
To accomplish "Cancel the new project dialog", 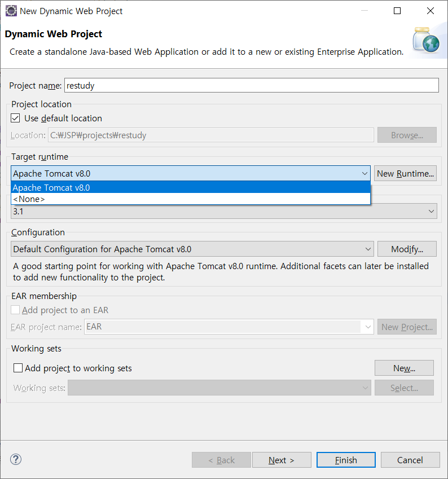I will 410,460.
